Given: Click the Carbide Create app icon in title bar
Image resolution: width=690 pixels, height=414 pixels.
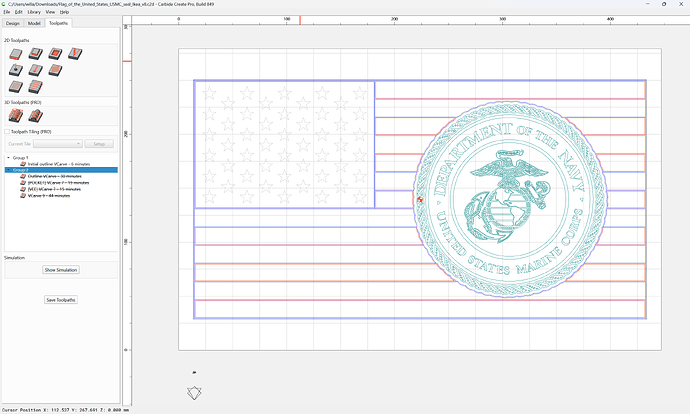Looking at the screenshot, I should [x=4, y=4].
